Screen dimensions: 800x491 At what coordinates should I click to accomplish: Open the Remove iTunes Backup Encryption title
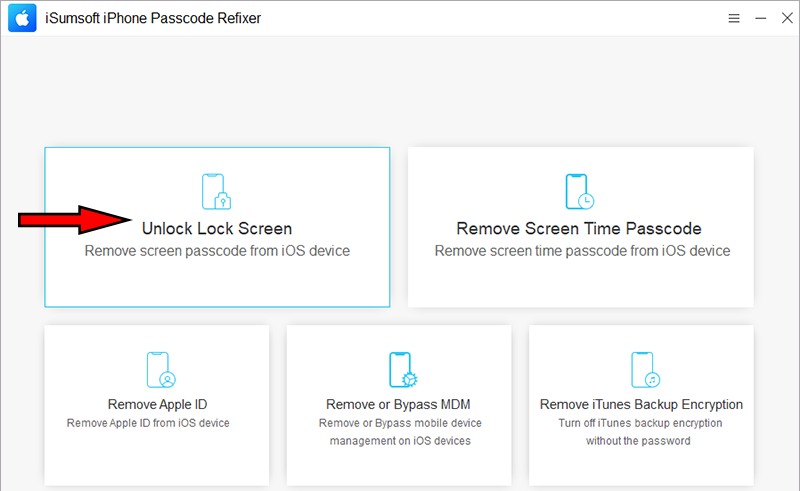tap(641, 405)
